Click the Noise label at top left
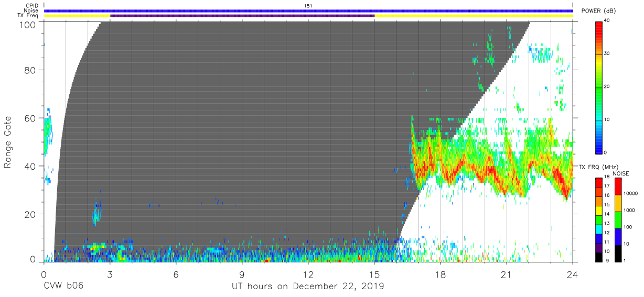Viewport: 644px width, 297px height. tap(30, 10)
